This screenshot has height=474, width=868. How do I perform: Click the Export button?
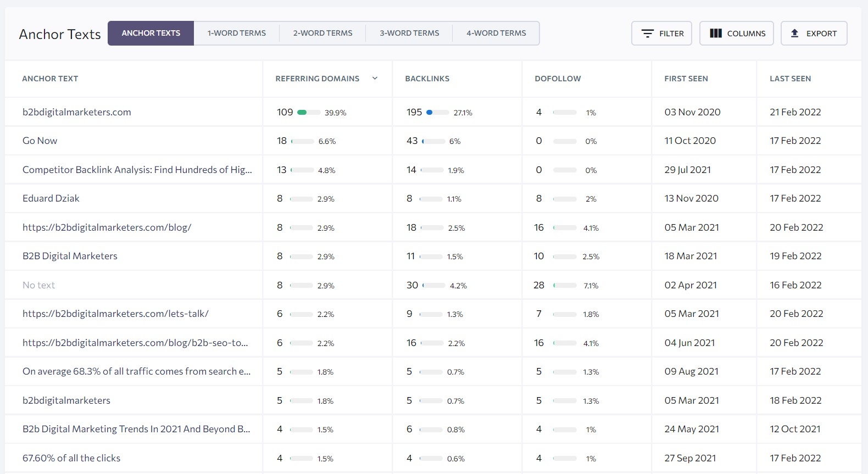click(x=814, y=33)
